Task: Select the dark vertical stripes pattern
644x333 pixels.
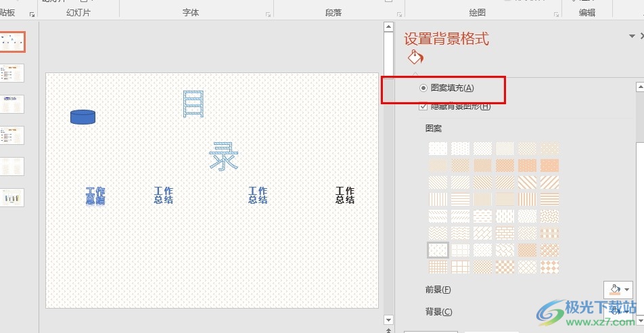Action: coord(528,200)
